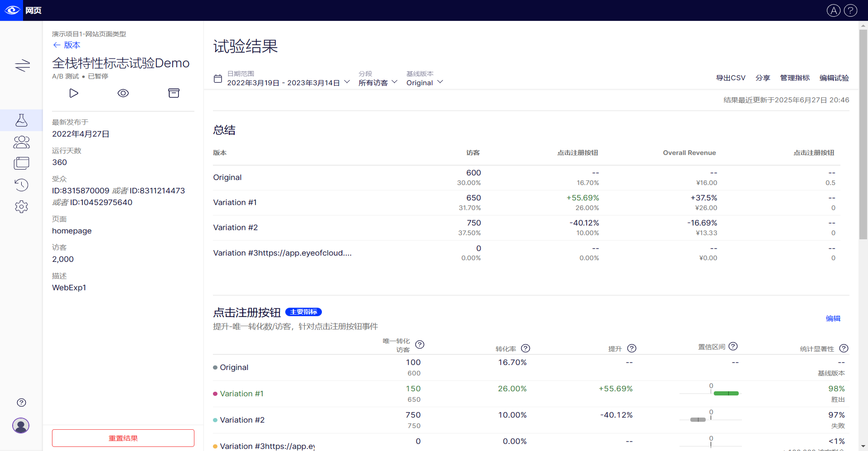Show help for 置信区间 column
This screenshot has width=868, height=451.
(733, 346)
